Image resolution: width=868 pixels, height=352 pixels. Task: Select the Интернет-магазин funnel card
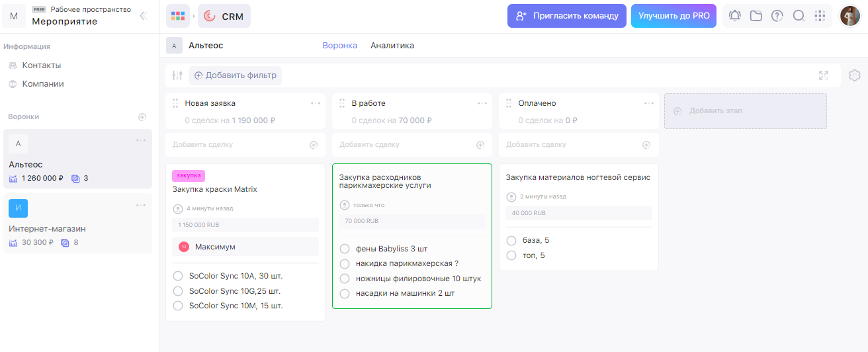(x=77, y=223)
